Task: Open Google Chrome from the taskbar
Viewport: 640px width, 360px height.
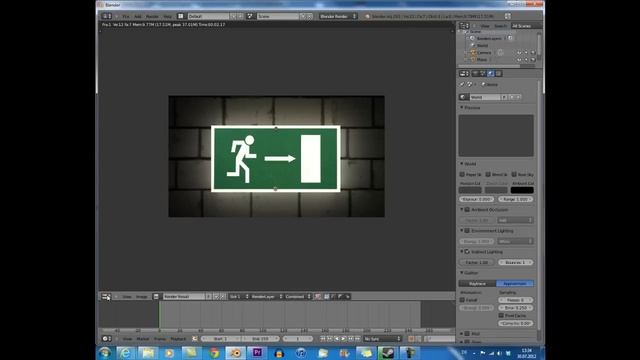Action: 213,353
